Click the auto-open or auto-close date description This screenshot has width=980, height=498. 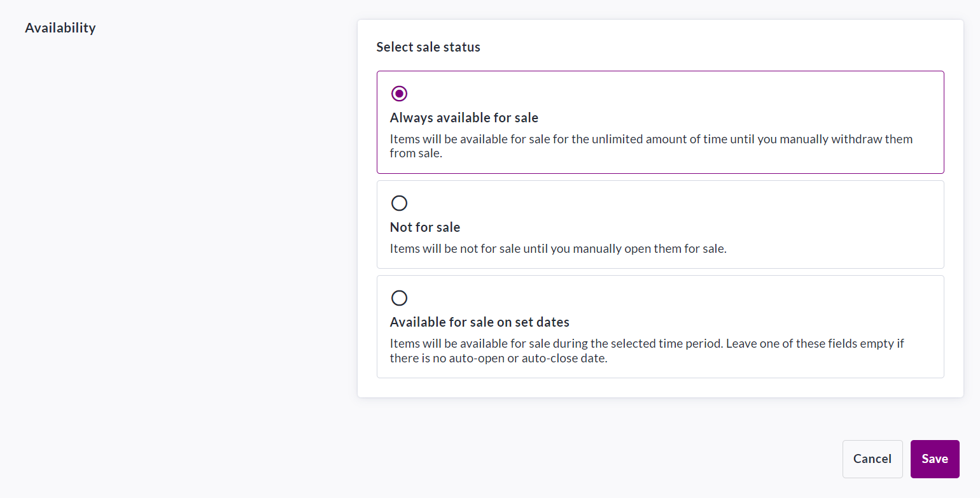click(x=498, y=359)
